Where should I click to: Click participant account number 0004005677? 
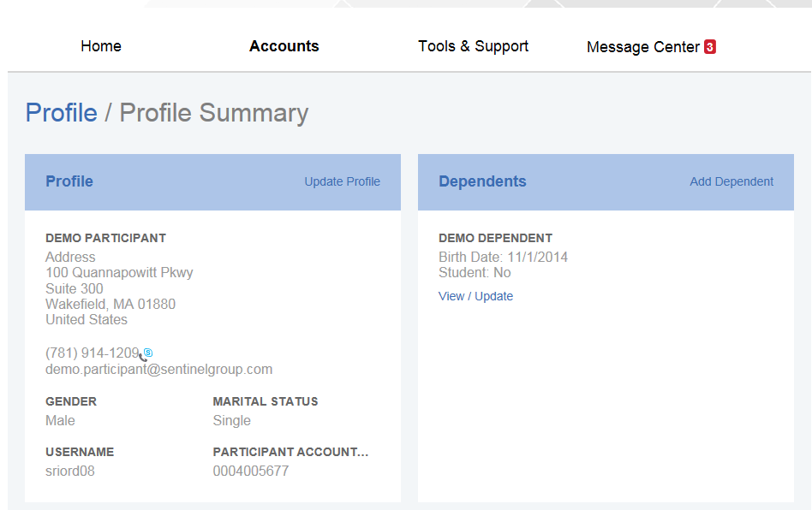(x=250, y=471)
